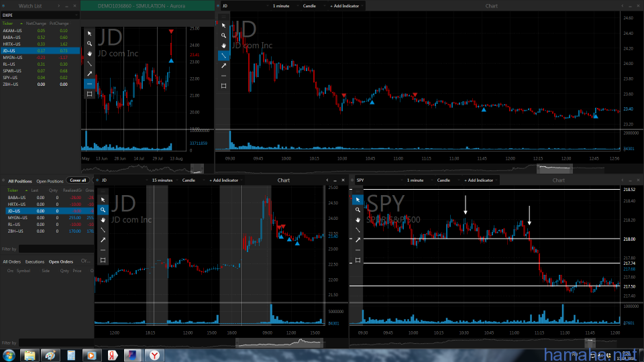Image resolution: width=644 pixels, height=362 pixels.
Task: Select horizontal line tool in 15-minute JD chart
Action: point(103,250)
